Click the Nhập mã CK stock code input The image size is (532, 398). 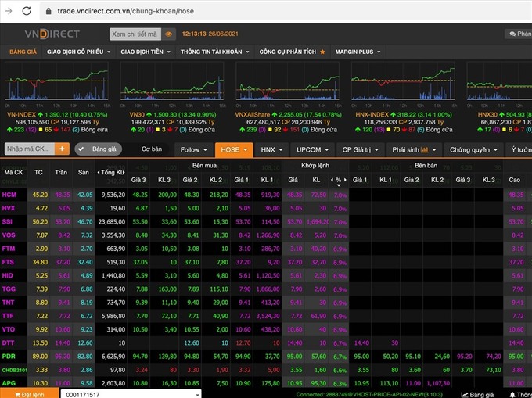pyautogui.click(x=30, y=149)
